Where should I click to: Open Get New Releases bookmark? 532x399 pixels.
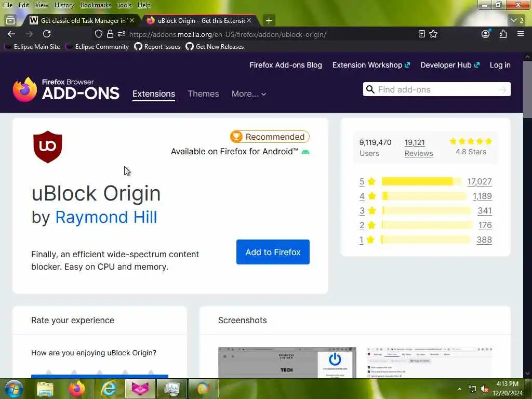coord(215,47)
